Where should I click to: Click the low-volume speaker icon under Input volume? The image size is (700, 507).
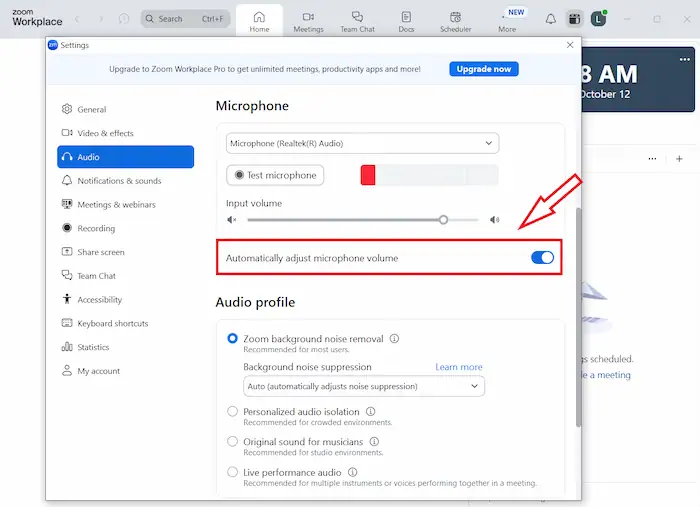tap(232, 220)
